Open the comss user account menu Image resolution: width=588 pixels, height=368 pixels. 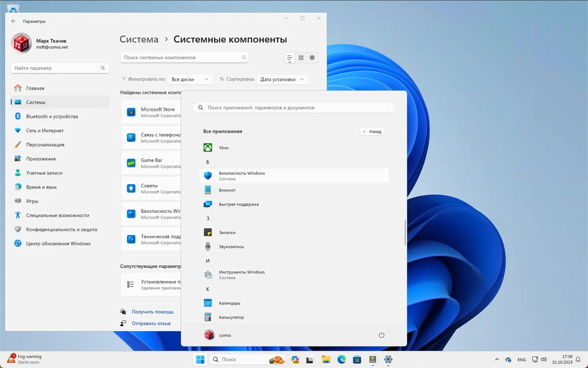(x=218, y=335)
